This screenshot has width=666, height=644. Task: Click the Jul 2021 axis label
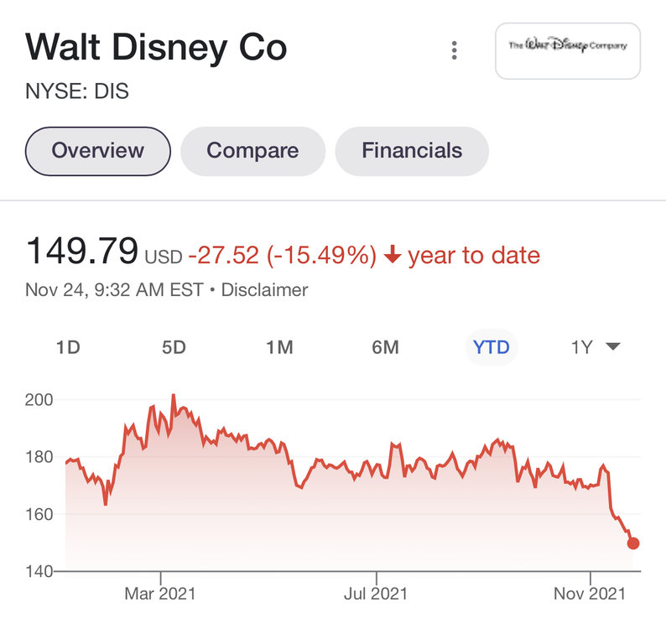coord(376,595)
